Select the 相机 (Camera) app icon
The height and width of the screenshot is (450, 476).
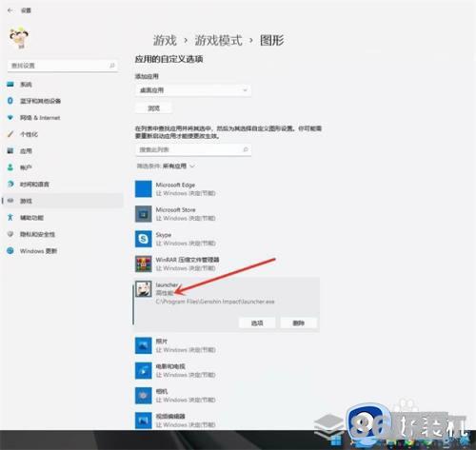point(144,396)
